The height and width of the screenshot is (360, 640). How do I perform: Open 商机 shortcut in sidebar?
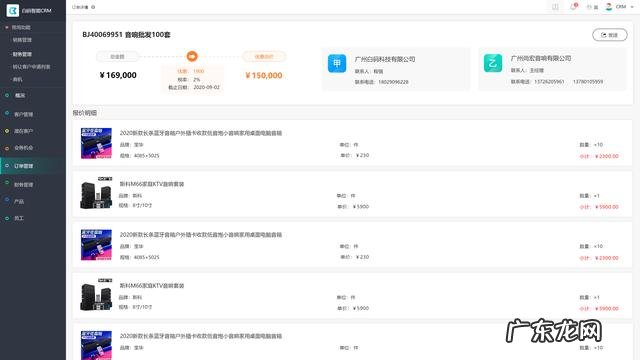18,79
